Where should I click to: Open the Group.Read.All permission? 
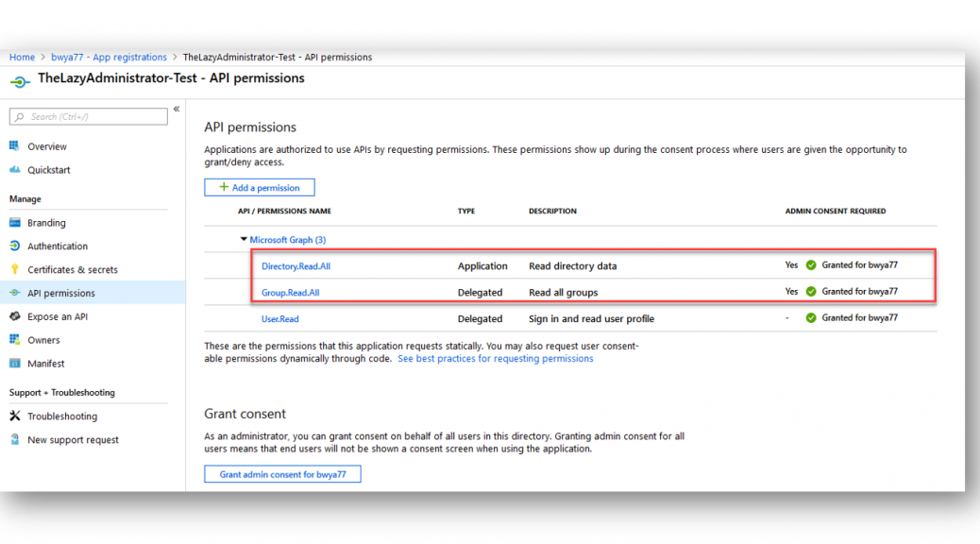290,293
